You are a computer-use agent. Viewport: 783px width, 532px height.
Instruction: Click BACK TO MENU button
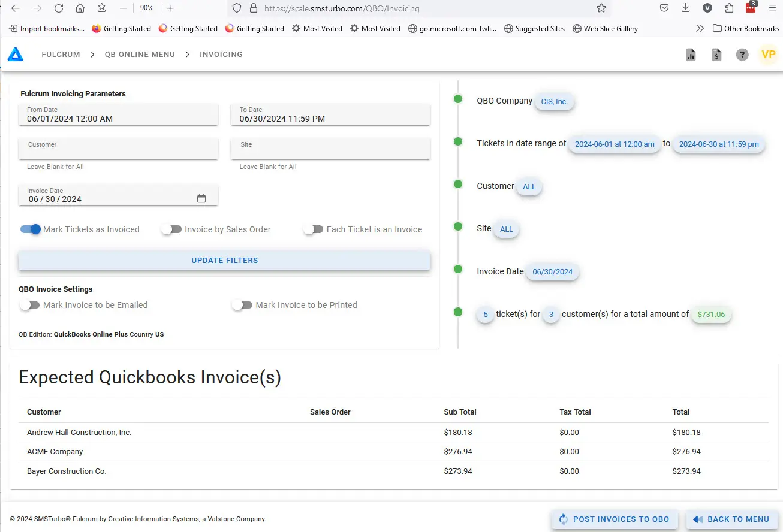[x=731, y=519]
